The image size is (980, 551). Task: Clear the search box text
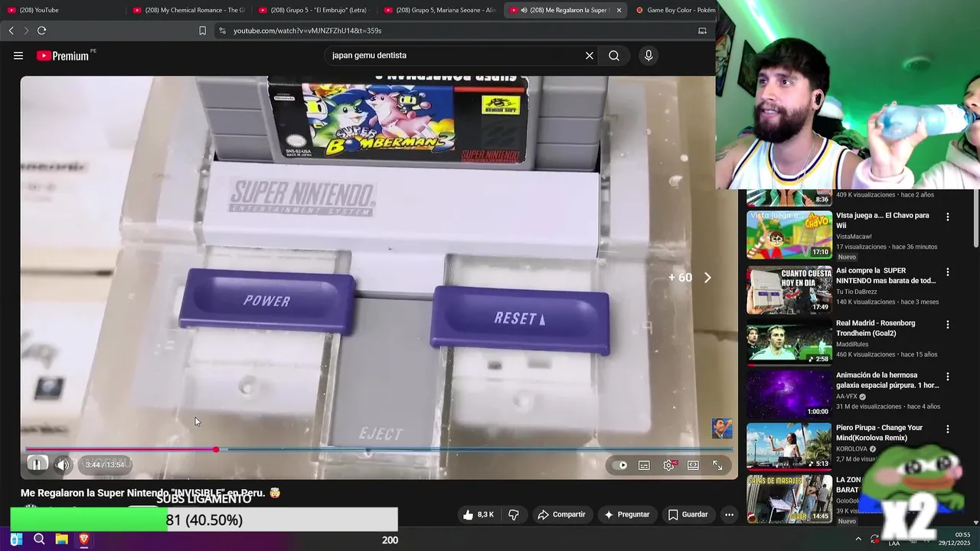point(590,56)
